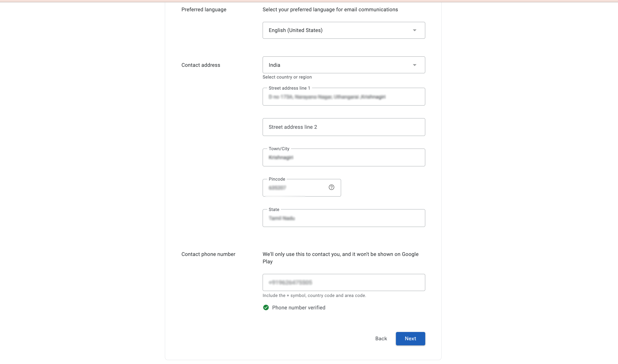Click the 'Select country or region' helper text

tap(287, 77)
